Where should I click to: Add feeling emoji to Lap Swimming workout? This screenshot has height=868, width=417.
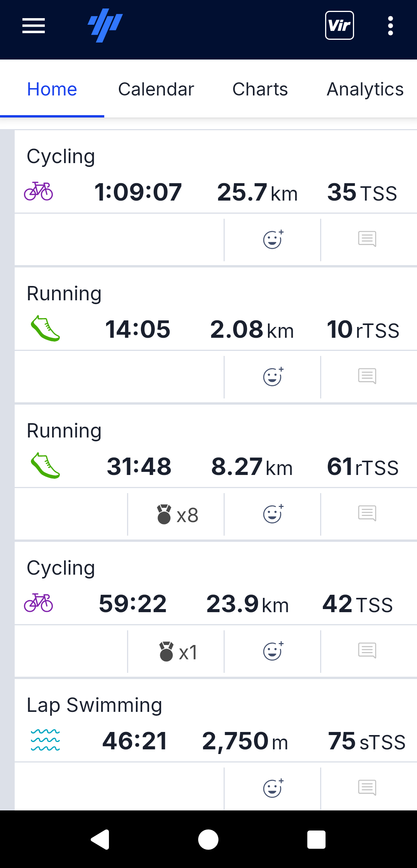pyautogui.click(x=273, y=788)
